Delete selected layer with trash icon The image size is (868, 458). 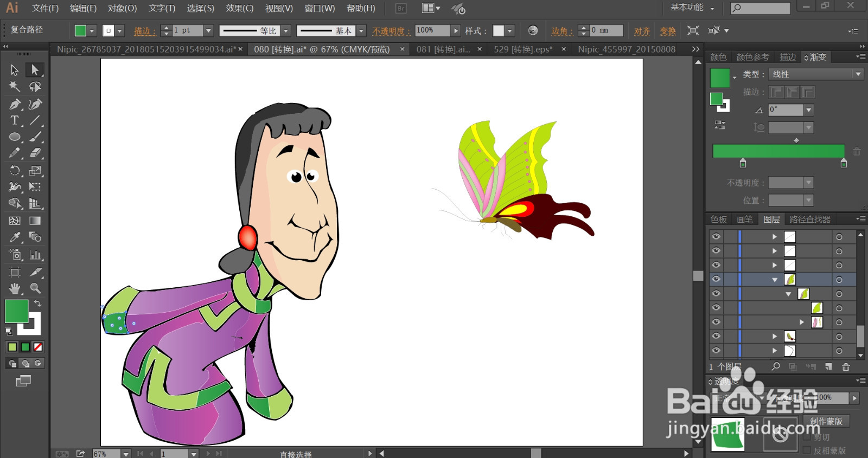tap(846, 367)
